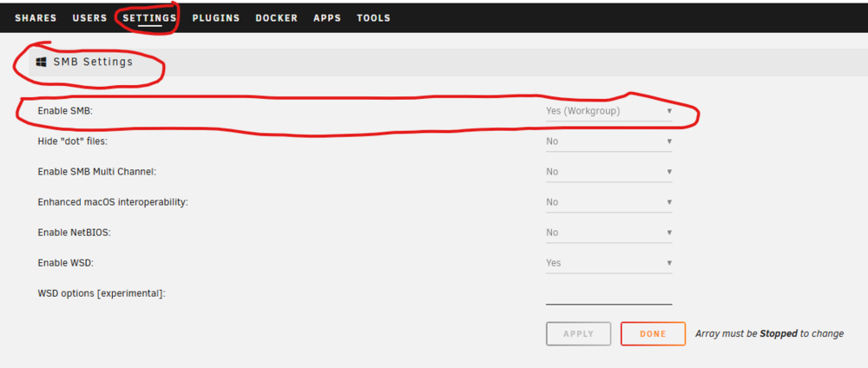Open Enhanced macOS interoperability dropdown
The width and height of the screenshot is (868, 368).
[609, 202]
